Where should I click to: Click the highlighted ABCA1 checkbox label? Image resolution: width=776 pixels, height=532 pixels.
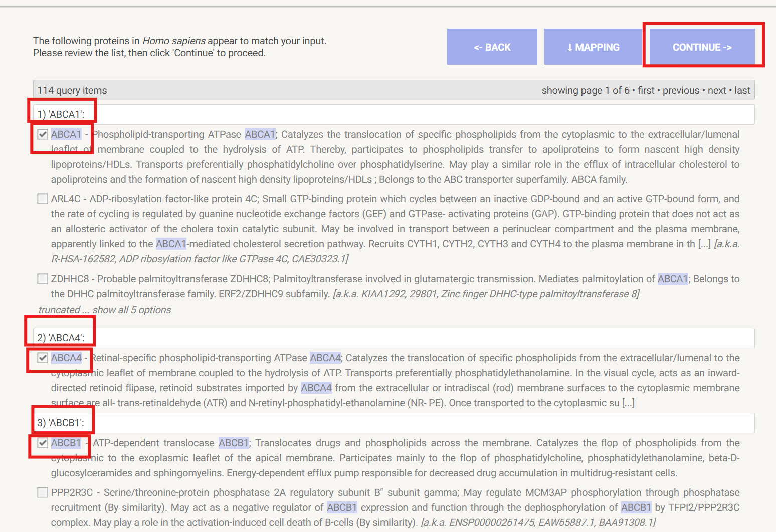(66, 134)
